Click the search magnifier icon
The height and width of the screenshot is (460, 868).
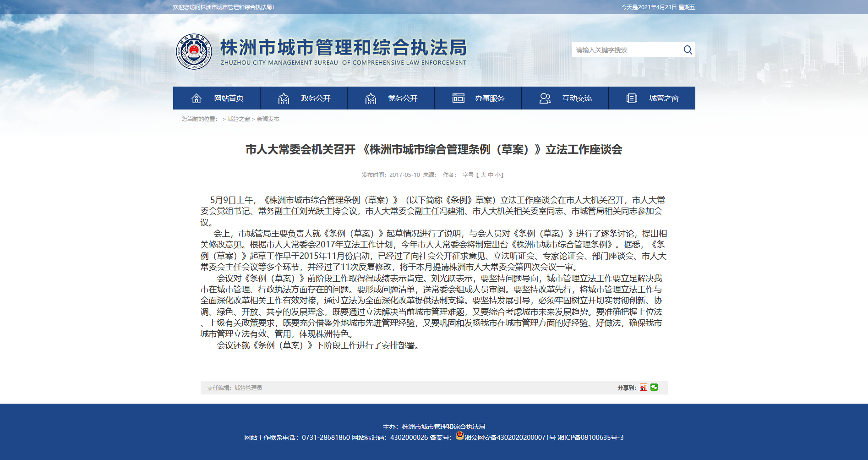(688, 49)
